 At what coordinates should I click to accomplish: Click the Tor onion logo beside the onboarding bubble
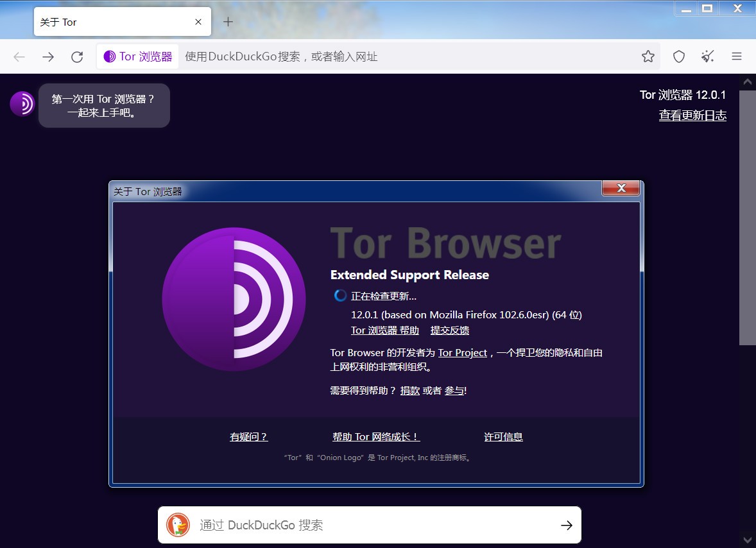point(22,103)
